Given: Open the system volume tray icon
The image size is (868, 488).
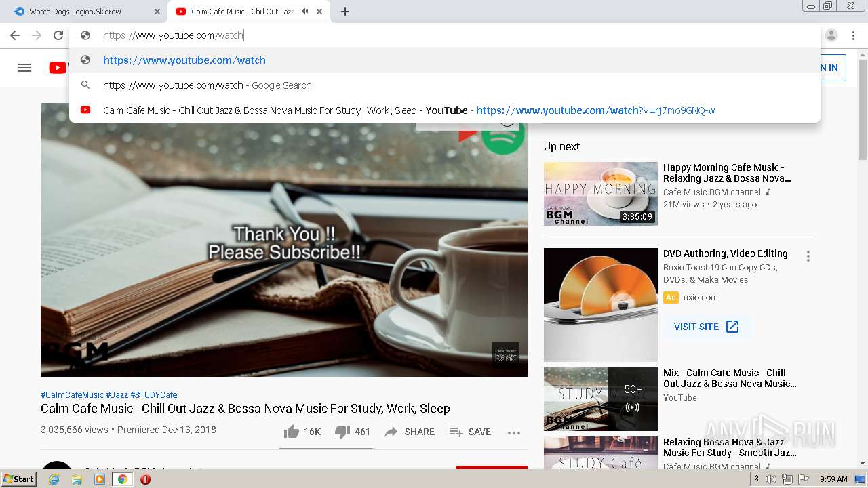Looking at the screenshot, I should coord(771,479).
